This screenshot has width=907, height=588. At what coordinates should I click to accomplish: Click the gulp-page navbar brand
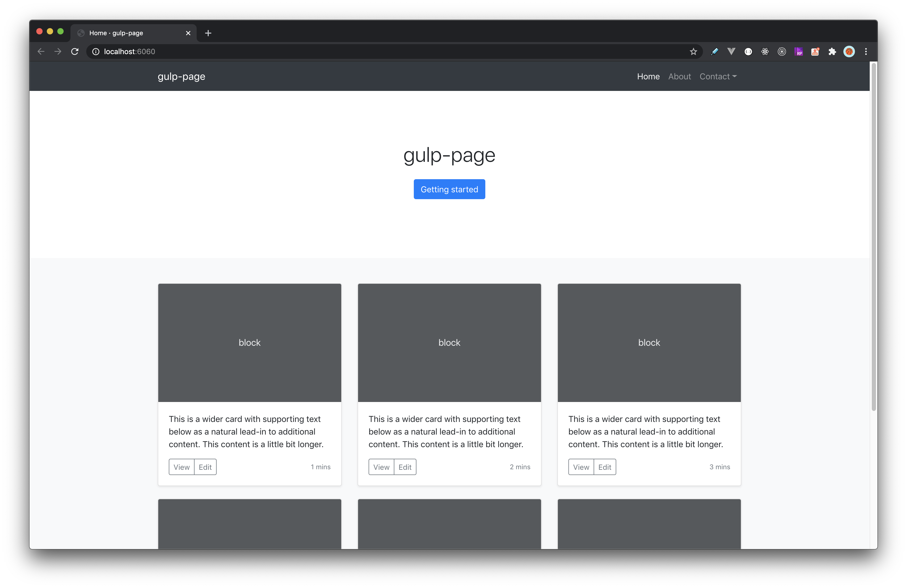pyautogui.click(x=181, y=76)
